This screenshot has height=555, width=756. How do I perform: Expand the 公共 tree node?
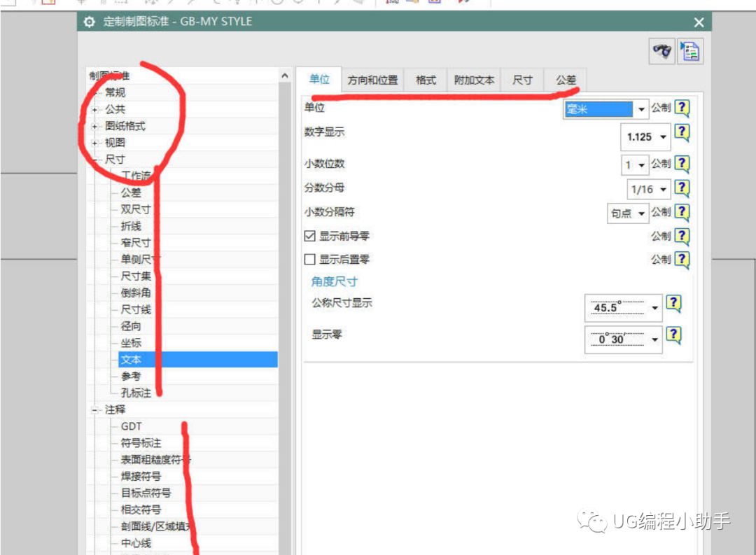(x=94, y=110)
